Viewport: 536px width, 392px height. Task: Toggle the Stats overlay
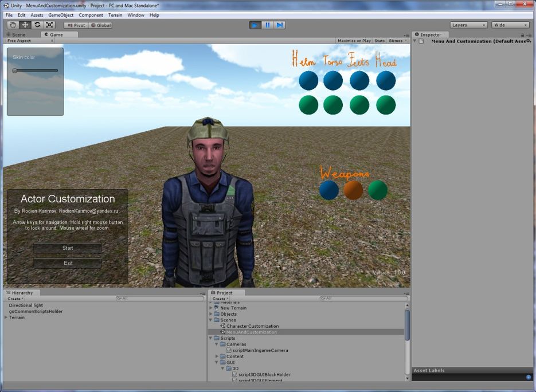pos(379,41)
